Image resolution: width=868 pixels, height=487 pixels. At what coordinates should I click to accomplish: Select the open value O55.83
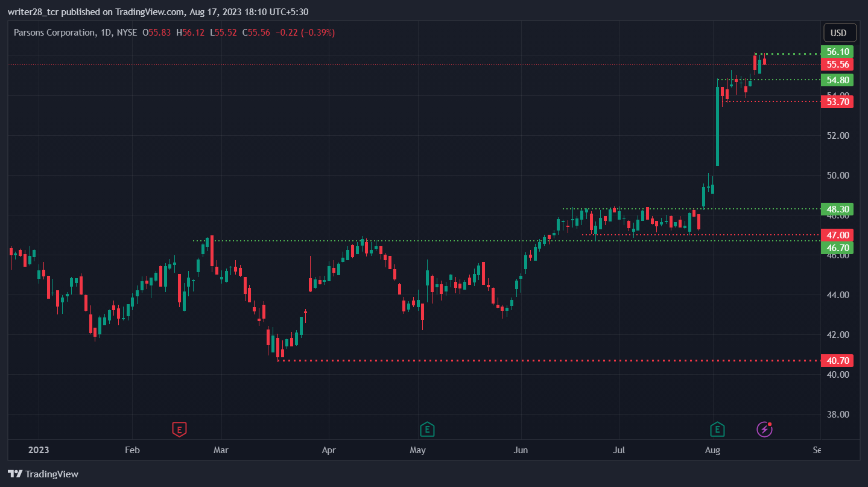click(157, 33)
